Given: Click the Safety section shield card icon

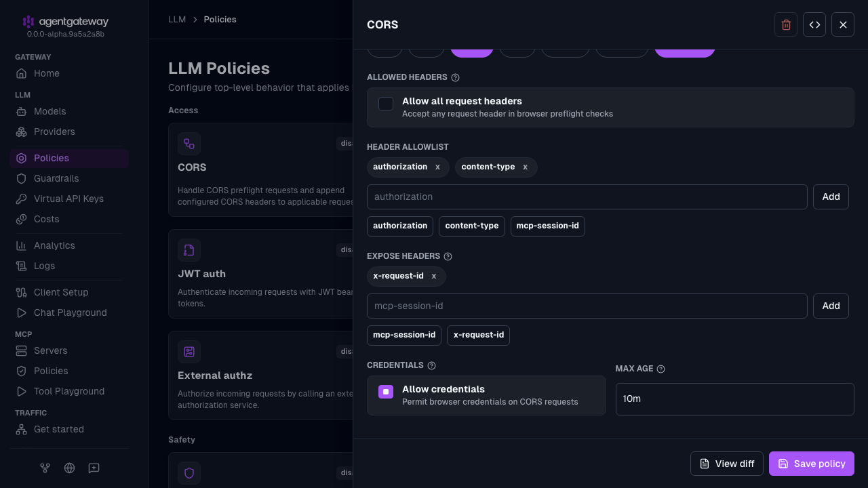Looking at the screenshot, I should [x=189, y=473].
